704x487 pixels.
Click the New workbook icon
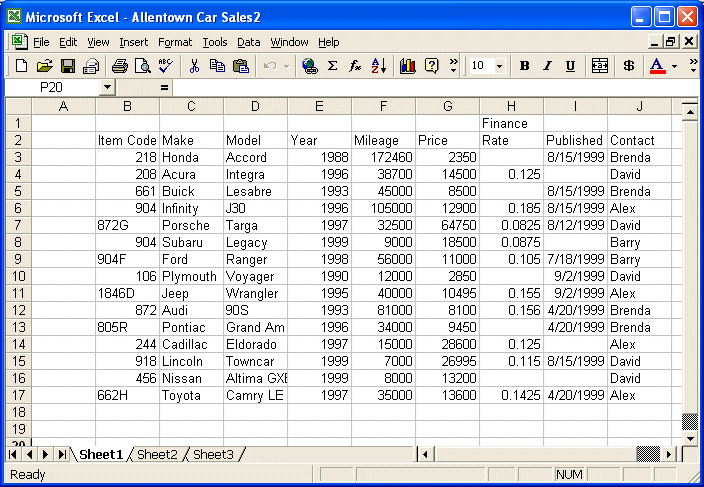21,66
